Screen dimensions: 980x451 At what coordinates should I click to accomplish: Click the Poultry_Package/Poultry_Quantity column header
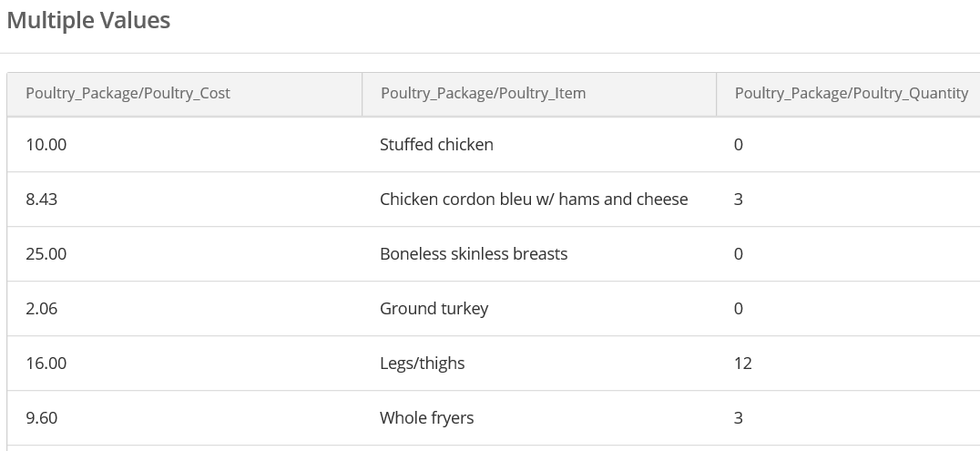click(x=851, y=93)
